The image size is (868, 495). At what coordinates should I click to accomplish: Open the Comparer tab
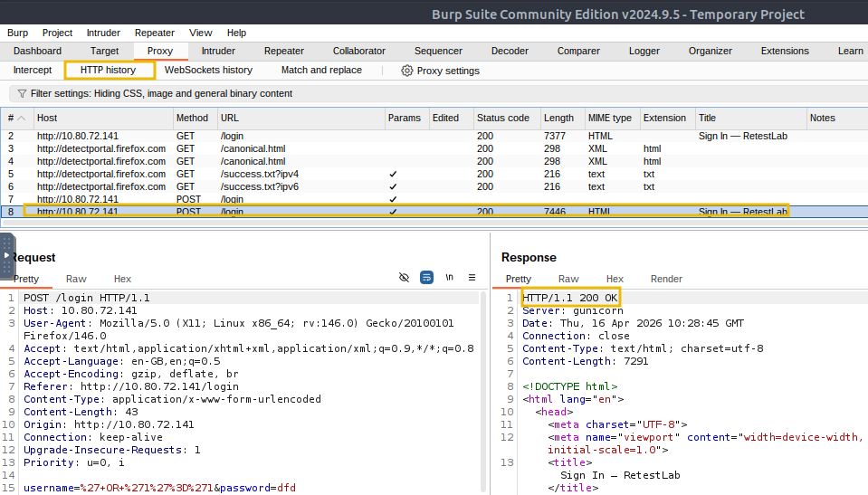click(x=578, y=51)
